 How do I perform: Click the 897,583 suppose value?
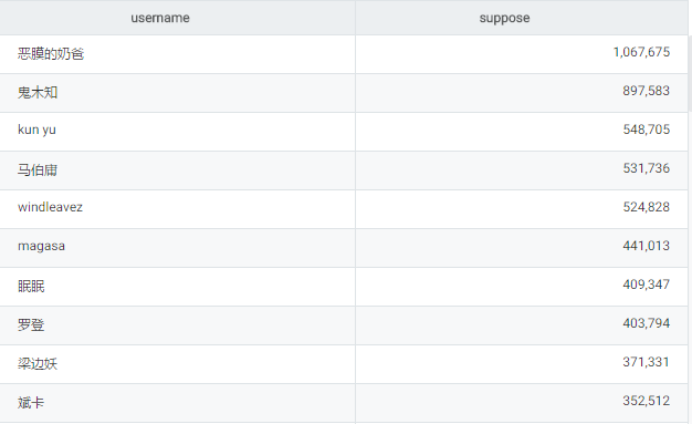(x=646, y=92)
